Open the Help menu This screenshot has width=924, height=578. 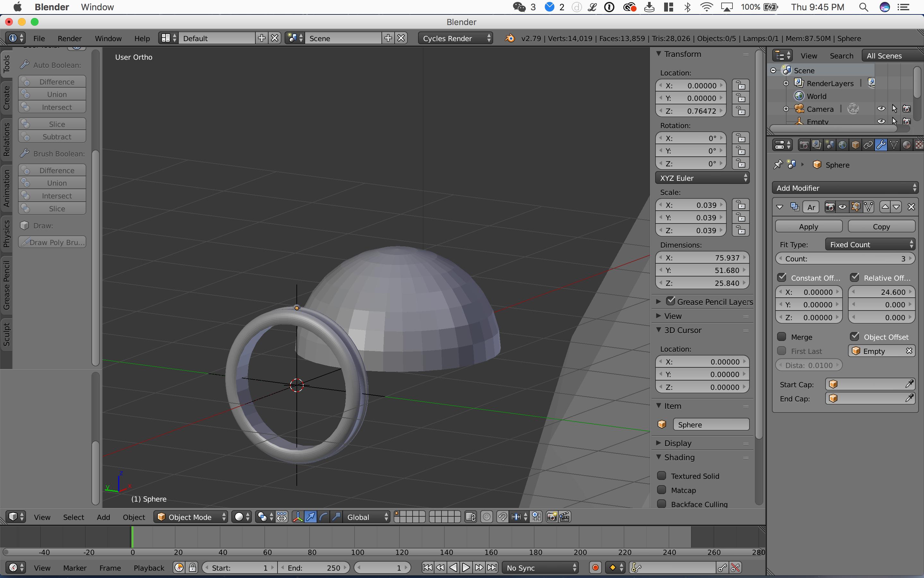click(x=142, y=38)
